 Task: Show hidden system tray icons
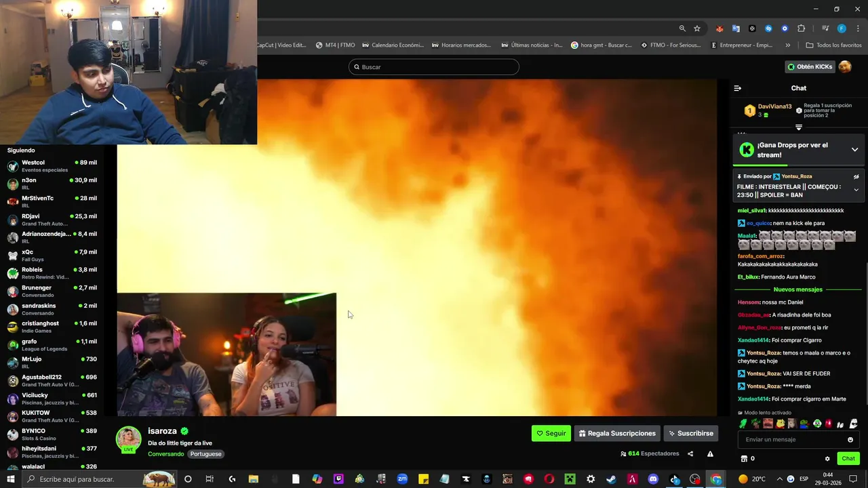click(x=779, y=479)
